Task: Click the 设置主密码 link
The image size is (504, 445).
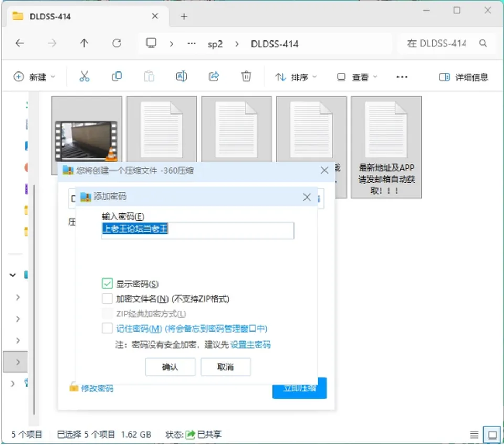Action: point(250,345)
